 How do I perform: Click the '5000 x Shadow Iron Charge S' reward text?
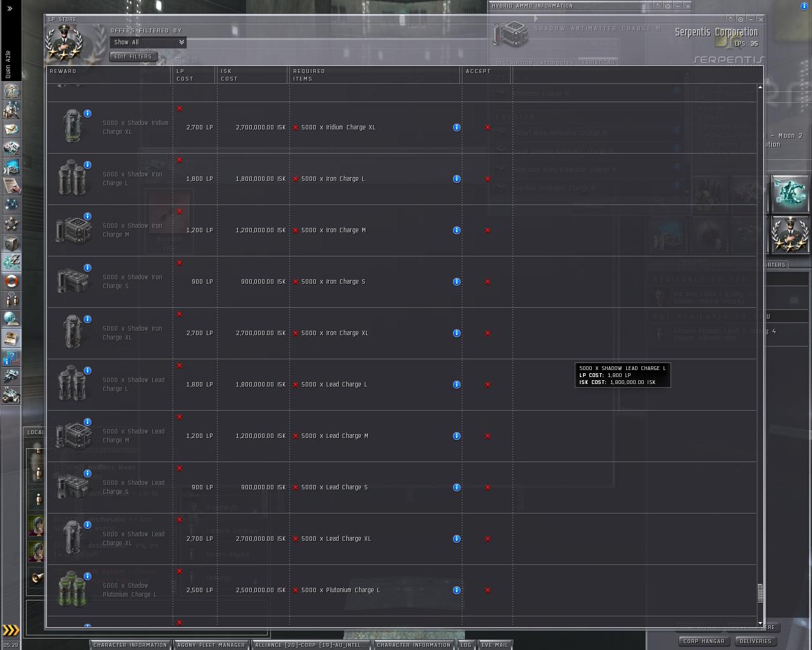click(x=133, y=282)
